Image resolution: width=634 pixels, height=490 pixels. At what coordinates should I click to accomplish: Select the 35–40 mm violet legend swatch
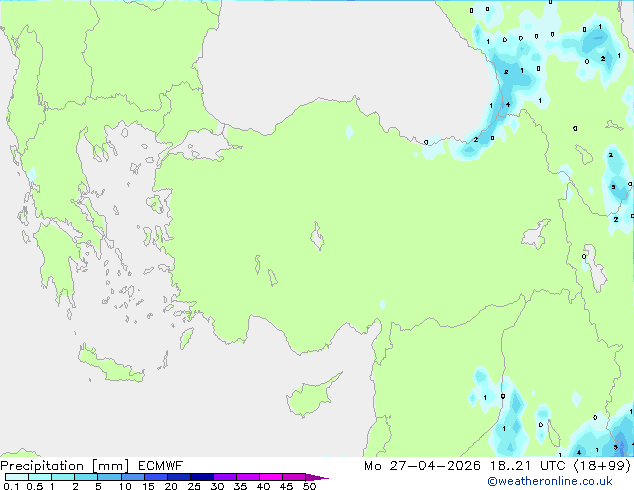click(x=247, y=477)
